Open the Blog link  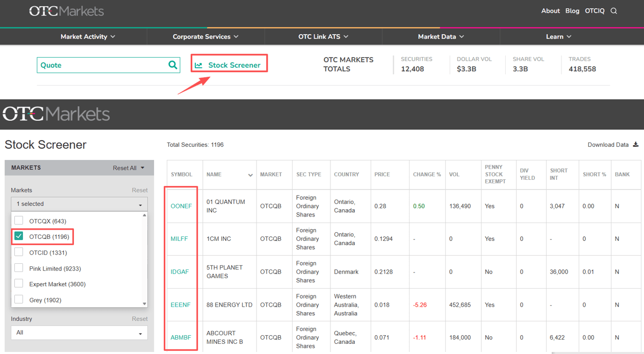click(x=572, y=11)
